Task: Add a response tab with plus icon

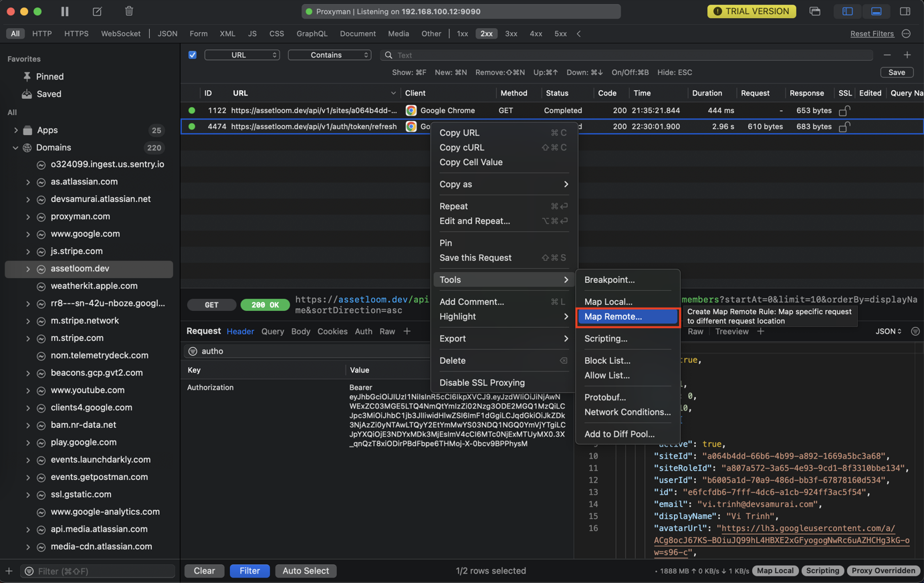Action: pos(760,331)
